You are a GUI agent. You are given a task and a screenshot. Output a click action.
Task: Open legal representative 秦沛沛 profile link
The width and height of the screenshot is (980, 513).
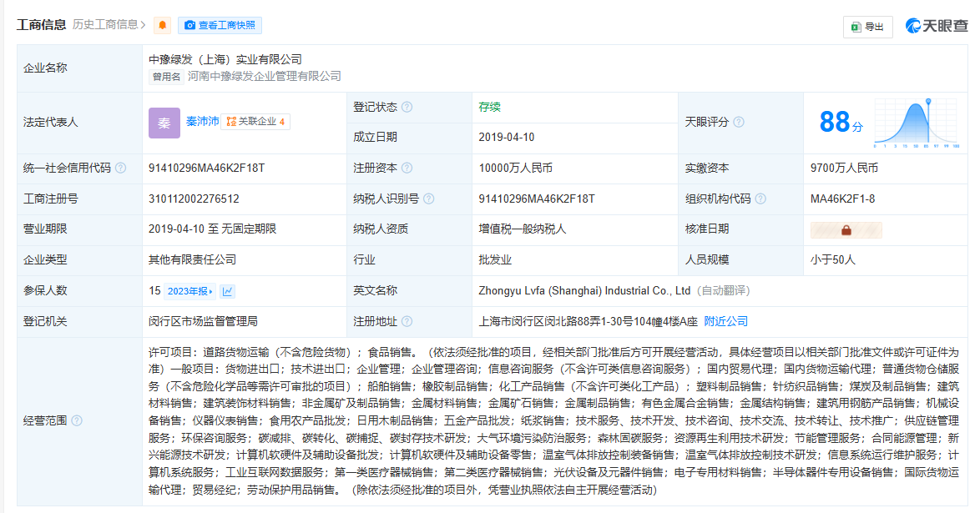click(202, 122)
